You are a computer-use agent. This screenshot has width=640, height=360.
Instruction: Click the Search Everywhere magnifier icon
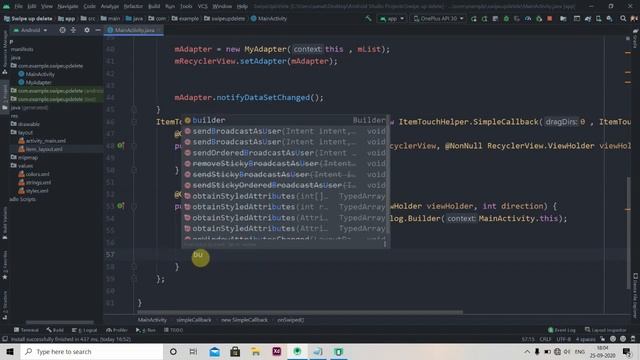click(x=623, y=18)
